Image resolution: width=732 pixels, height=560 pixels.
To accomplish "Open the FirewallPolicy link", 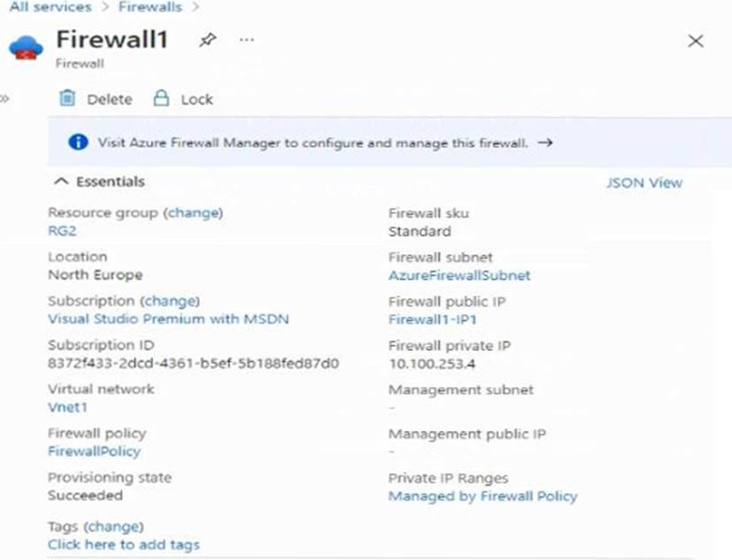I will [x=94, y=451].
